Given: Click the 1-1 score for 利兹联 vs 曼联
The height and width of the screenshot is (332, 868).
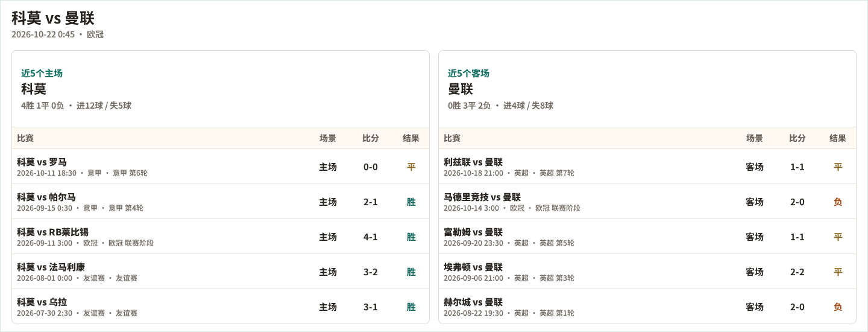Looking at the screenshot, I should (x=797, y=167).
